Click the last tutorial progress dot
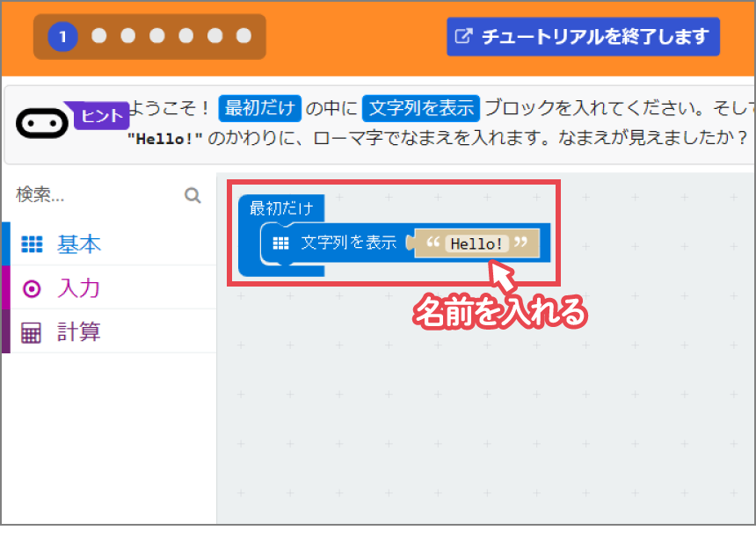 click(243, 36)
